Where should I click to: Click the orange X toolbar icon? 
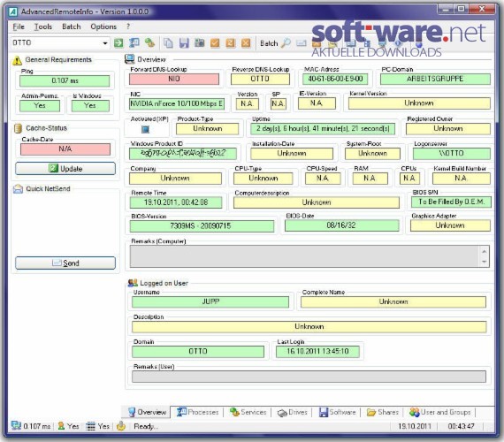[x=246, y=42]
